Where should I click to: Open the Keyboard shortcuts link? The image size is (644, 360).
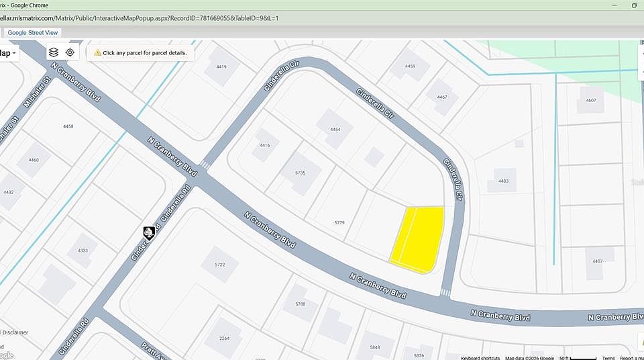point(480,358)
